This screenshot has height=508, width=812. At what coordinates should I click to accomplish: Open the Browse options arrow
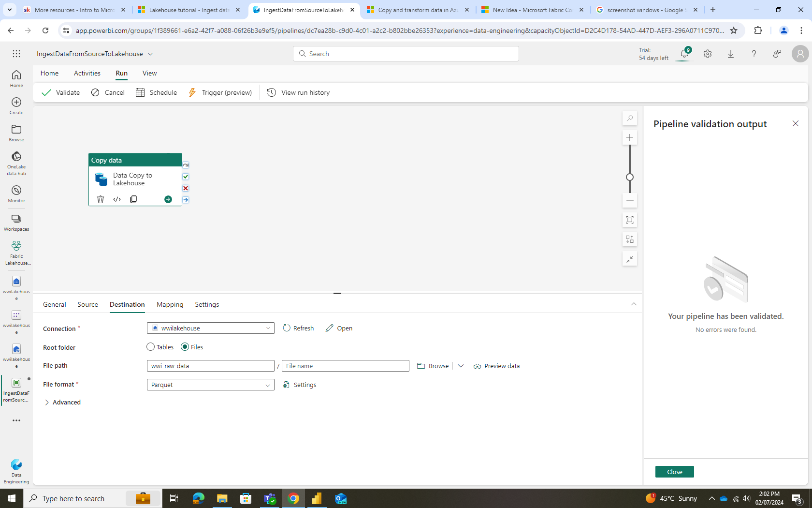(461, 366)
